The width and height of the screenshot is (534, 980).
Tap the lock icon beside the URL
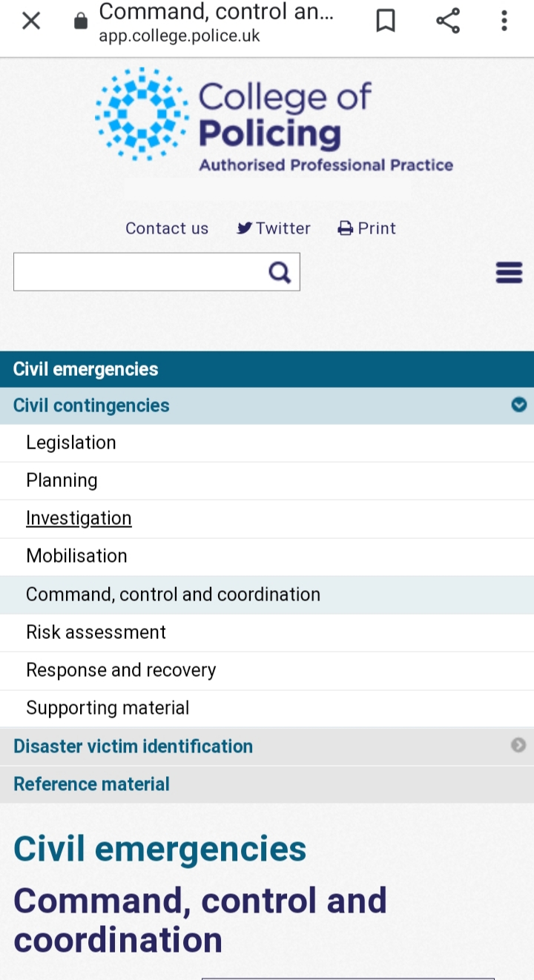click(x=81, y=21)
